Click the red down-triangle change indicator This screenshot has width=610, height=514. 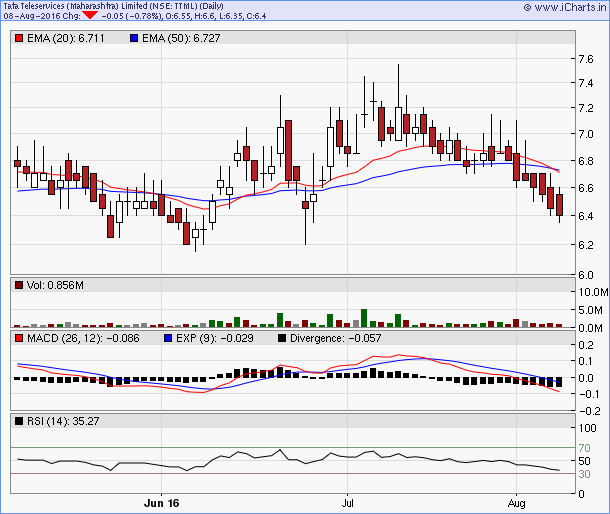[90, 16]
